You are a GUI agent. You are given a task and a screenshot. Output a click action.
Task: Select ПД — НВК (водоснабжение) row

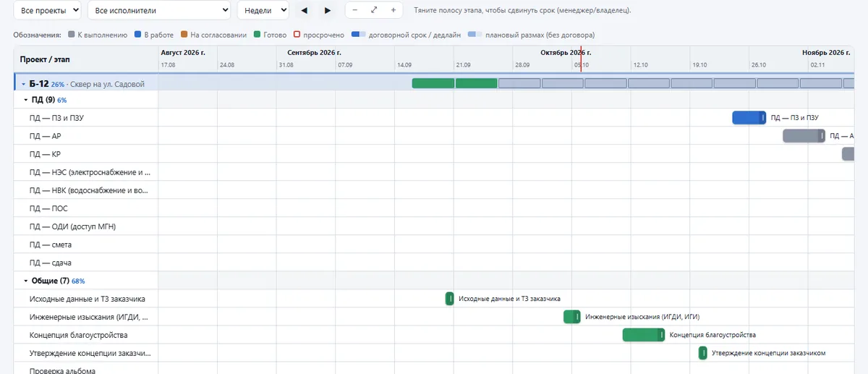click(85, 190)
